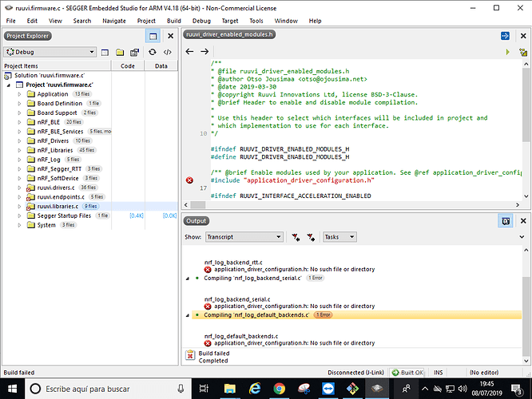Image resolution: width=532 pixels, height=399 pixels.
Task: Click the error icon under nrf_log_backend_serial.c
Action: click(x=208, y=306)
